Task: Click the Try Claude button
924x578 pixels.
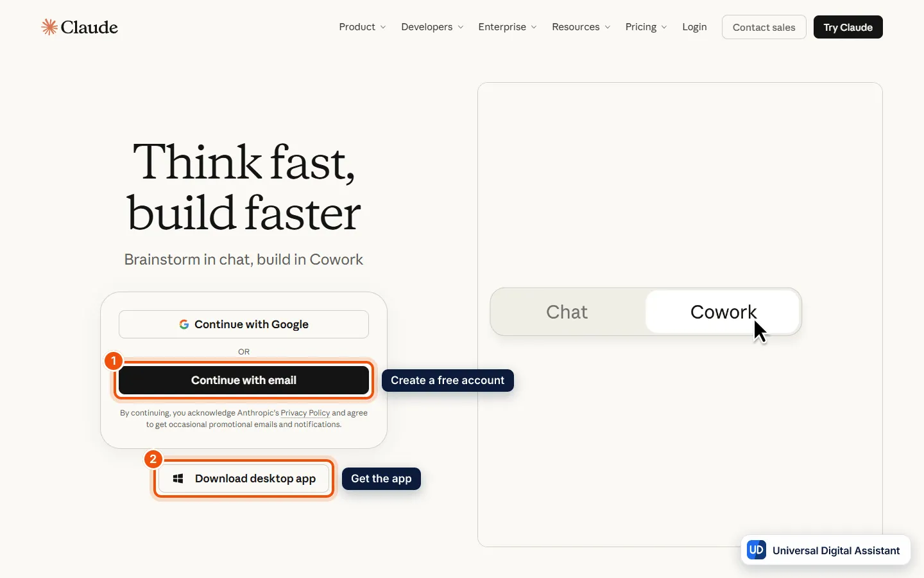Action: 848,27
